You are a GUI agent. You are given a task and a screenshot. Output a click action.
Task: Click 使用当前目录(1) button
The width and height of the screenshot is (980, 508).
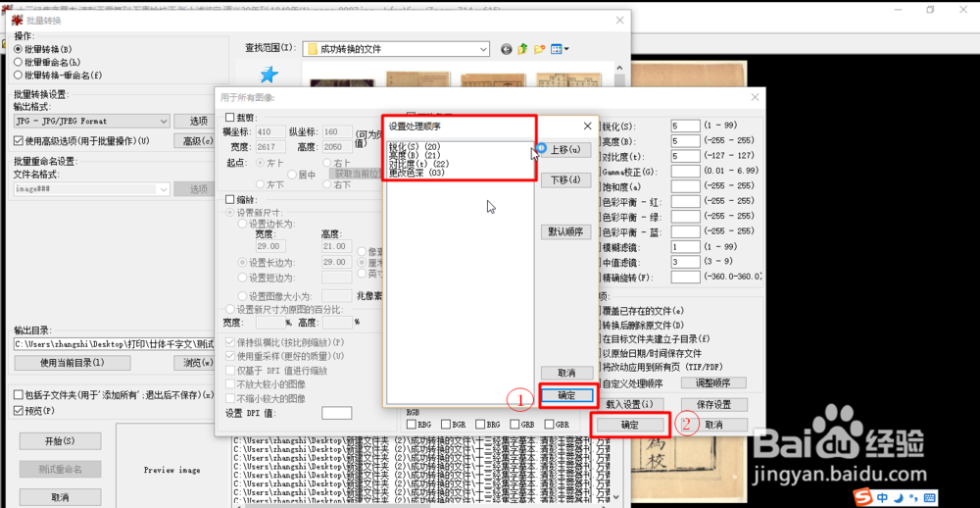pyautogui.click(x=72, y=363)
